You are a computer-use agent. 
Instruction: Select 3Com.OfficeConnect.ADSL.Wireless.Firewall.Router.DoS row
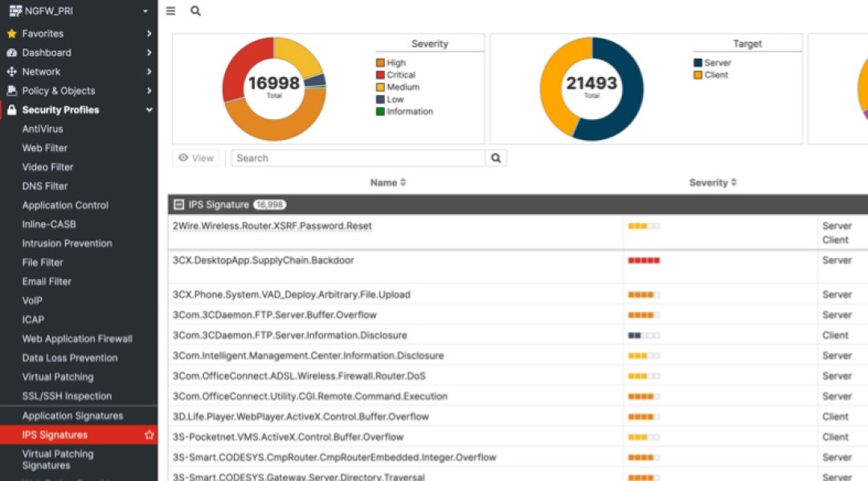tap(518, 376)
